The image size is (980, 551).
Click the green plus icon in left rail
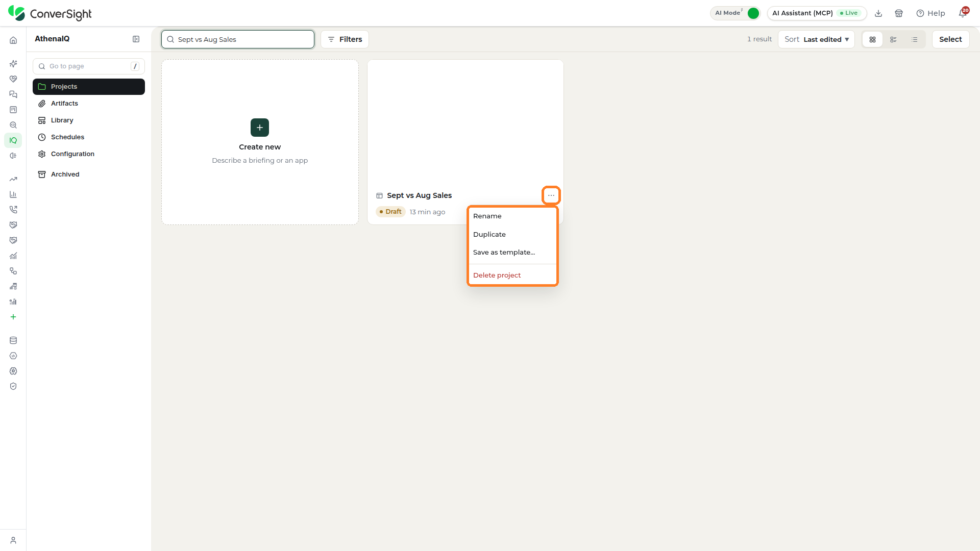pyautogui.click(x=13, y=317)
